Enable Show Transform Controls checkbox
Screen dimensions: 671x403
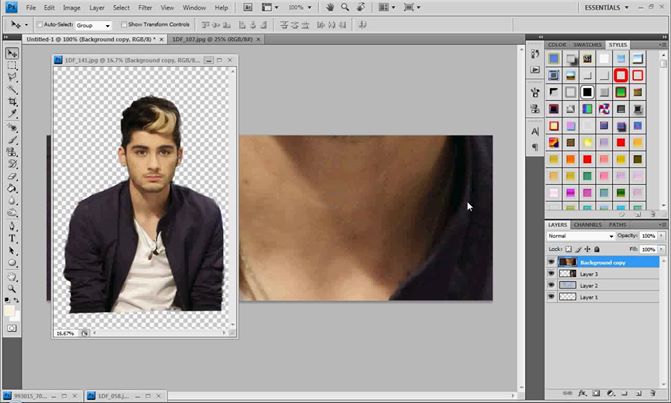[x=124, y=25]
